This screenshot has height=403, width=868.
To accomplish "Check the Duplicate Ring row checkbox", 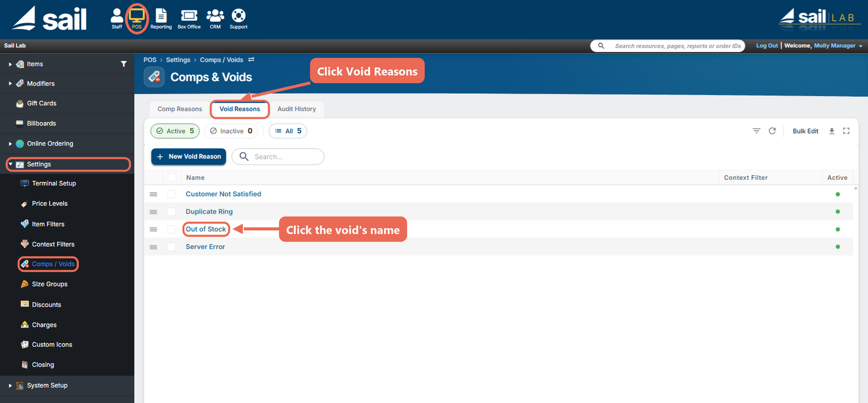I will pos(172,212).
